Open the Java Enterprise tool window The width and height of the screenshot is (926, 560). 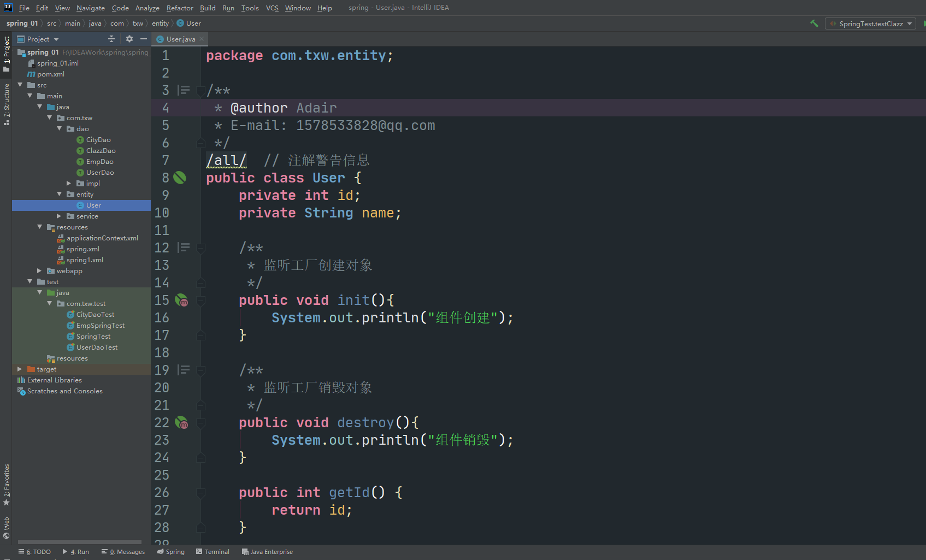point(267,552)
